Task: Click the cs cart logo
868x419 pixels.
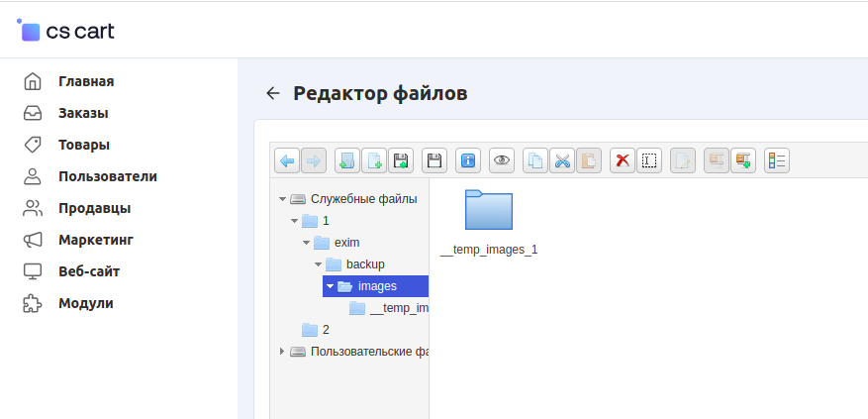Action: [65, 31]
